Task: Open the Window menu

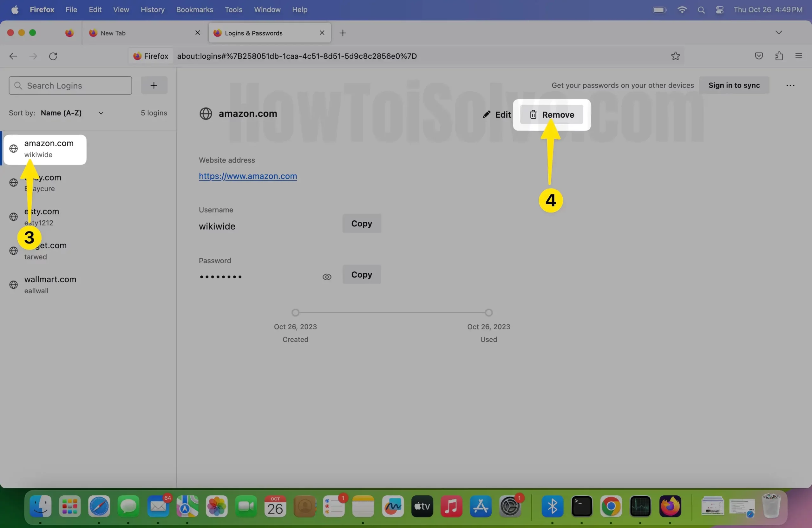Action: click(x=267, y=10)
